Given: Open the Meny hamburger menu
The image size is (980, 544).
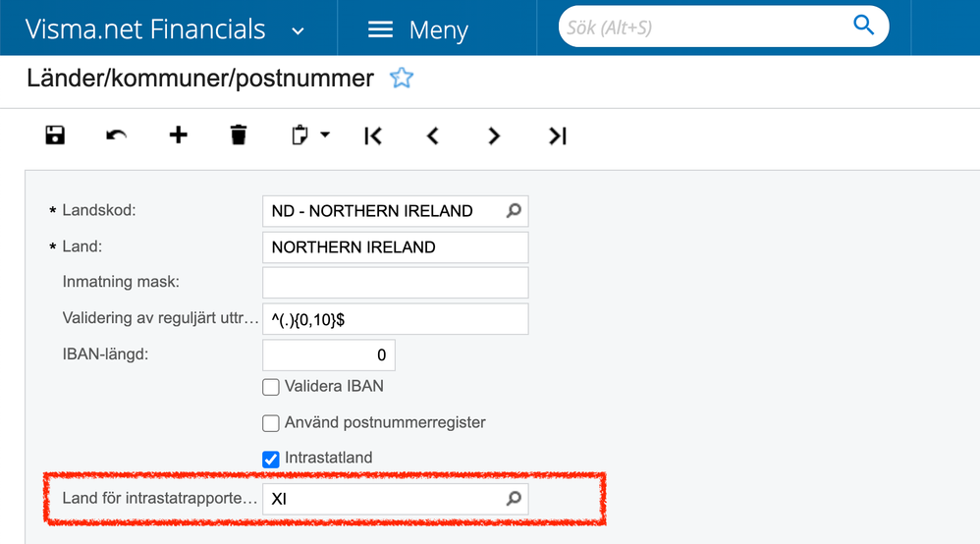Looking at the screenshot, I should click(x=417, y=30).
